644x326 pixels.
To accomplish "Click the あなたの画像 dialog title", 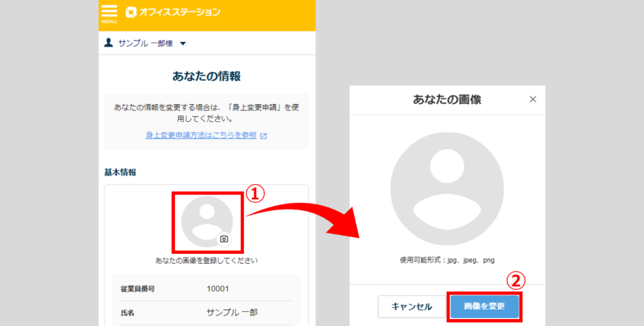I will pyautogui.click(x=447, y=99).
